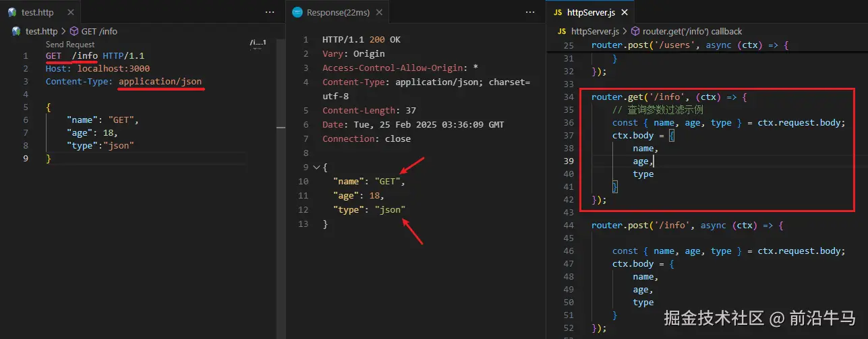
Task: Click line number 9 in test.http gutter
Action: point(26,158)
